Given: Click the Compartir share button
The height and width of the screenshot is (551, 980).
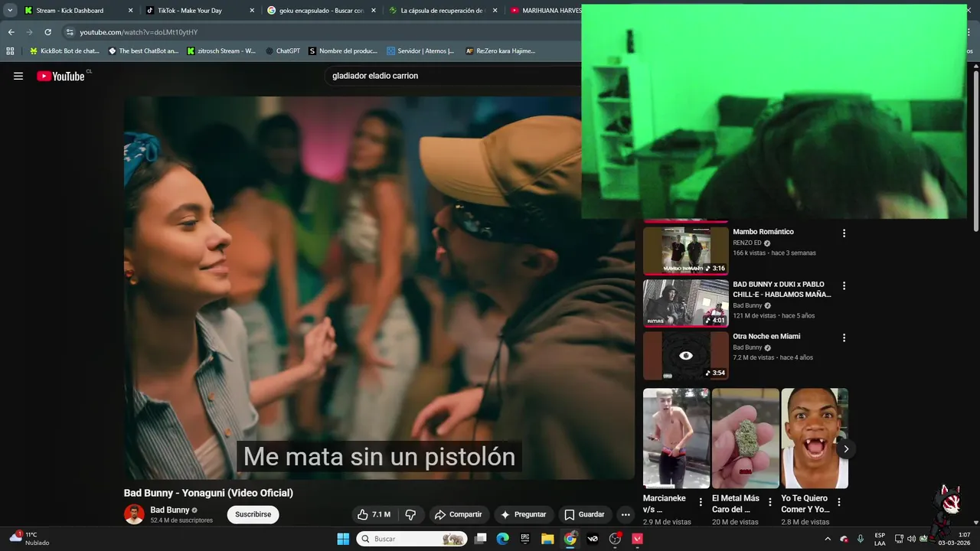Looking at the screenshot, I should click(x=459, y=514).
